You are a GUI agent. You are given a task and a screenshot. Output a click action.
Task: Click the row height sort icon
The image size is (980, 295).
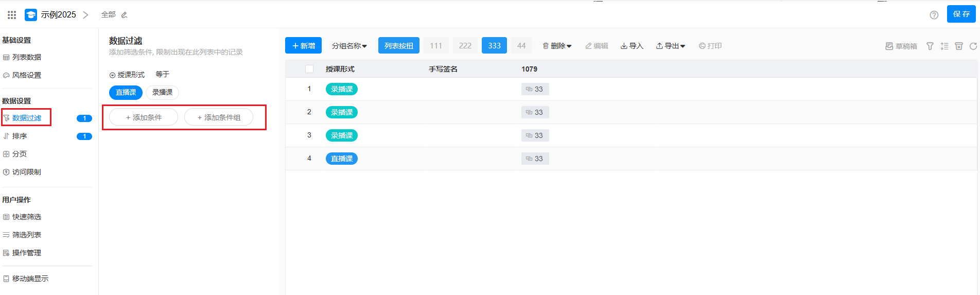pos(944,46)
